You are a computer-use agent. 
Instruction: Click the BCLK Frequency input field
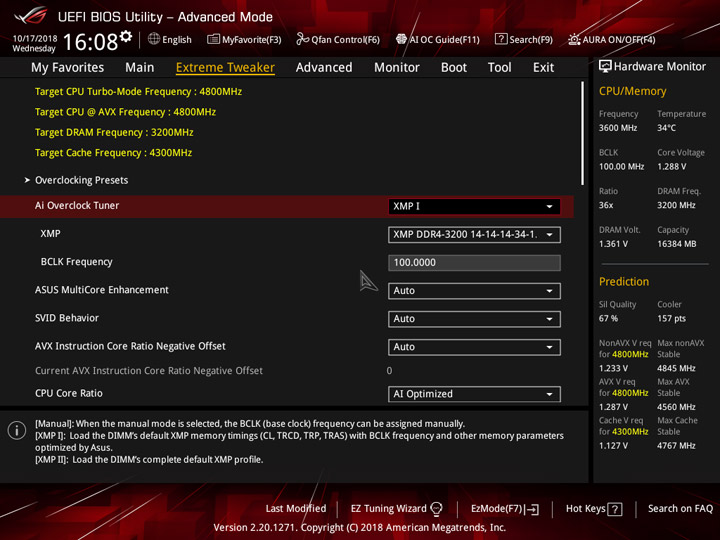tap(474, 263)
